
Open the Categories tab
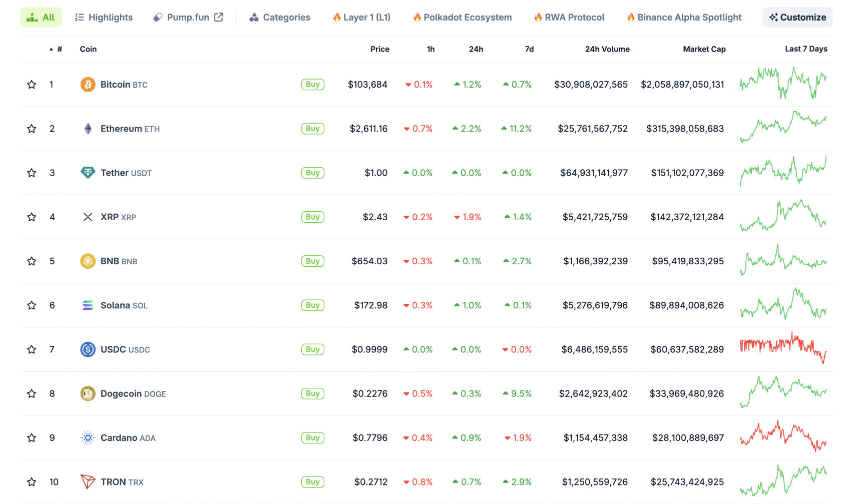(280, 17)
